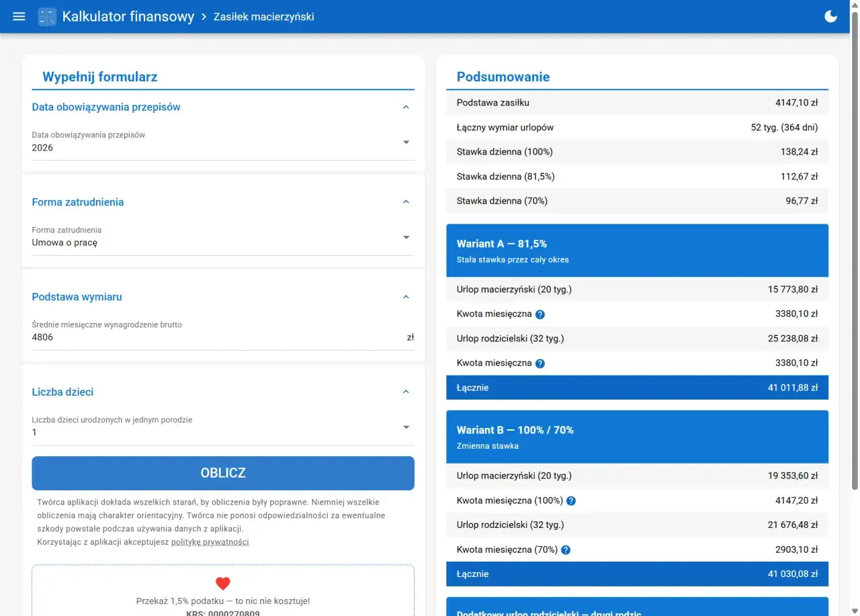860x616 pixels.
Task: Select Zasiłek macierzyński in the breadcrumb
Action: point(263,16)
